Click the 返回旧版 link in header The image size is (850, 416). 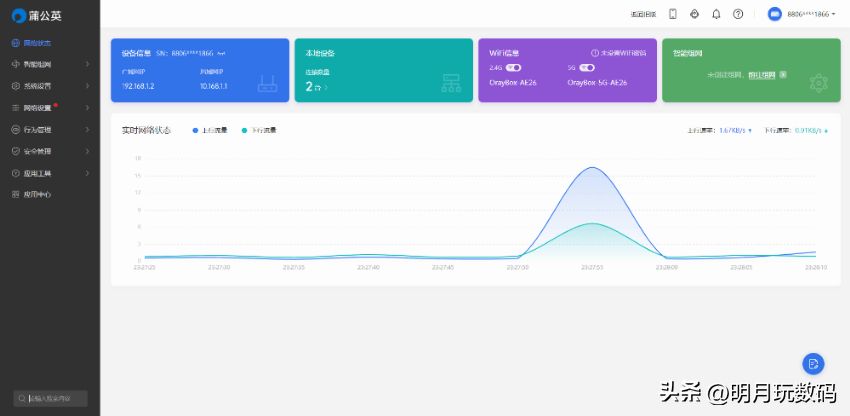tap(643, 14)
